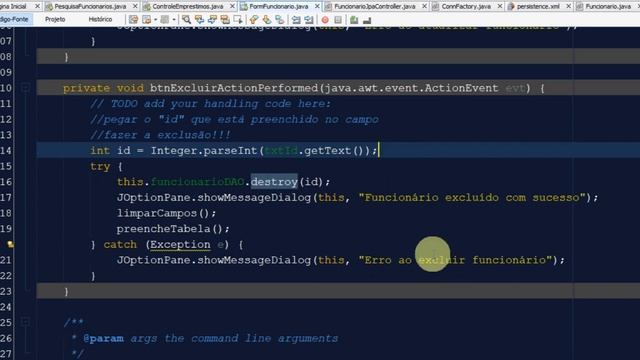
Task: Close the PesquisaFuncionarios.java tab
Action: pyautogui.click(x=135, y=6)
